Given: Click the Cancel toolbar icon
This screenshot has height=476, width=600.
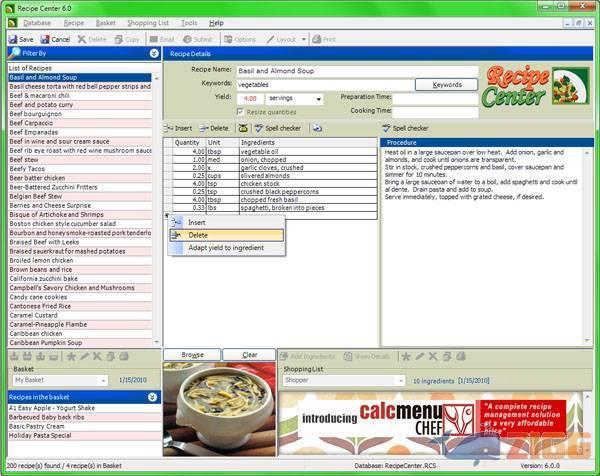Looking at the screenshot, I should pos(55,39).
